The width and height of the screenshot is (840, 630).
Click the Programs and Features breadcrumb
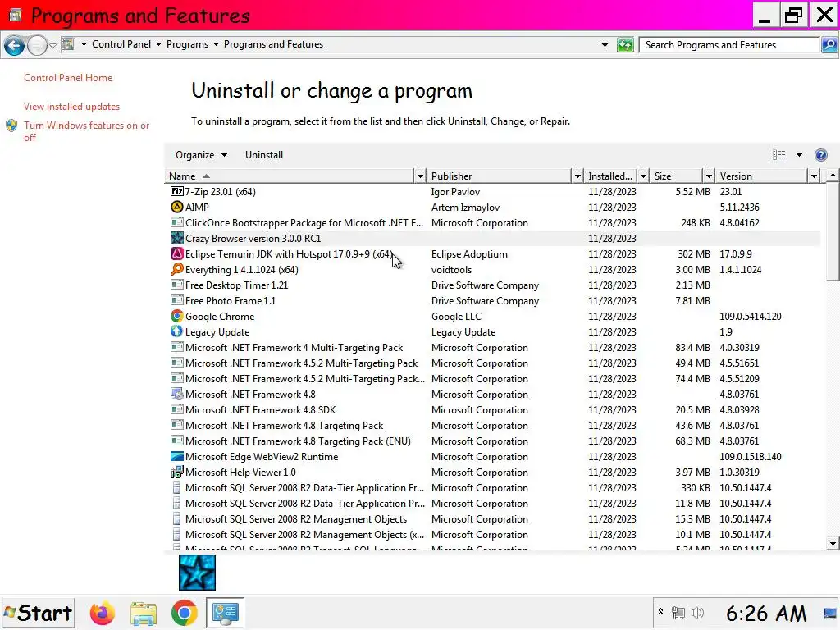pos(273,44)
